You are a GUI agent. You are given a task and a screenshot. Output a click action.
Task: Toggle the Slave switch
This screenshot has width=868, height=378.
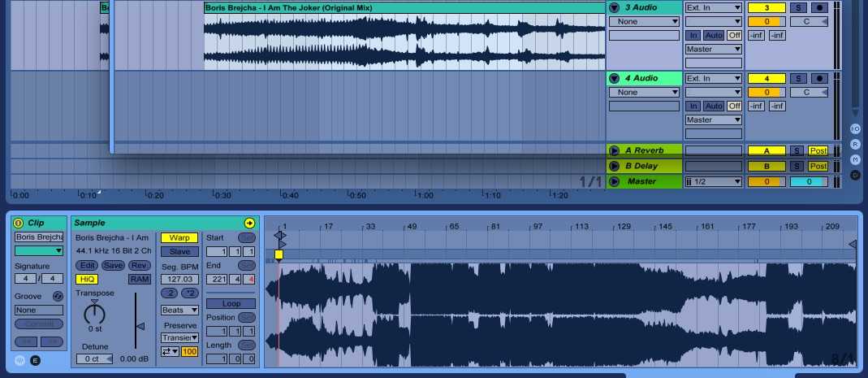(179, 252)
